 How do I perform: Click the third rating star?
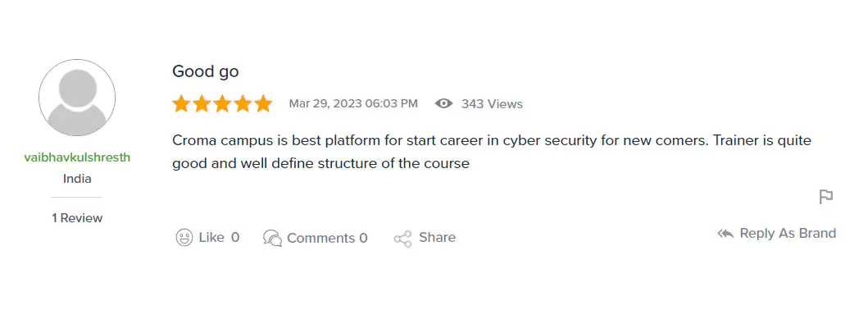(222, 103)
